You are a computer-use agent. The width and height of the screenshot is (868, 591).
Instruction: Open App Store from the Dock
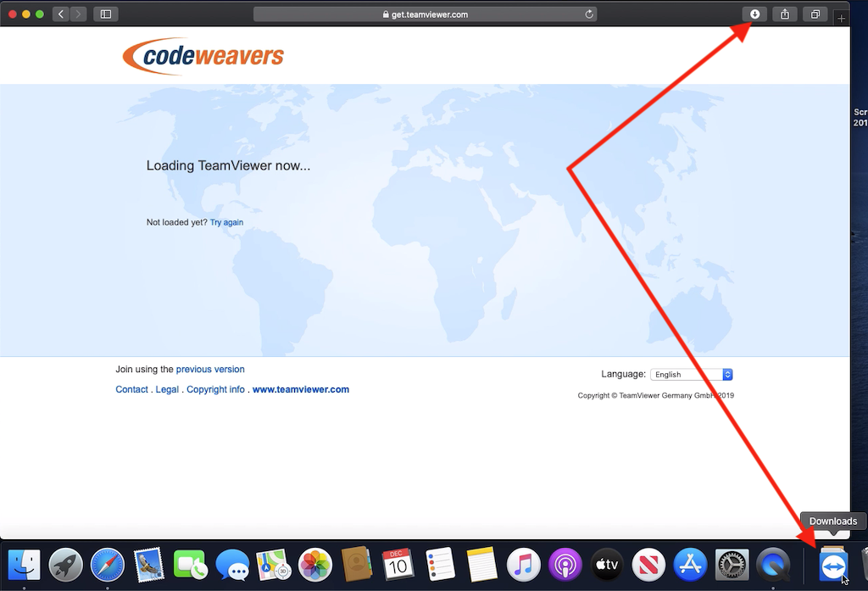(690, 565)
